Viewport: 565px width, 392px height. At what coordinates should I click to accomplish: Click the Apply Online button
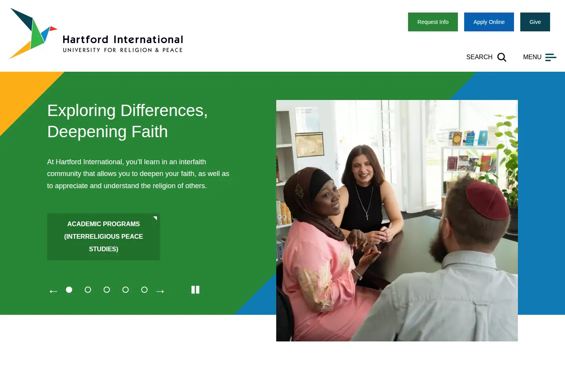[x=489, y=22]
